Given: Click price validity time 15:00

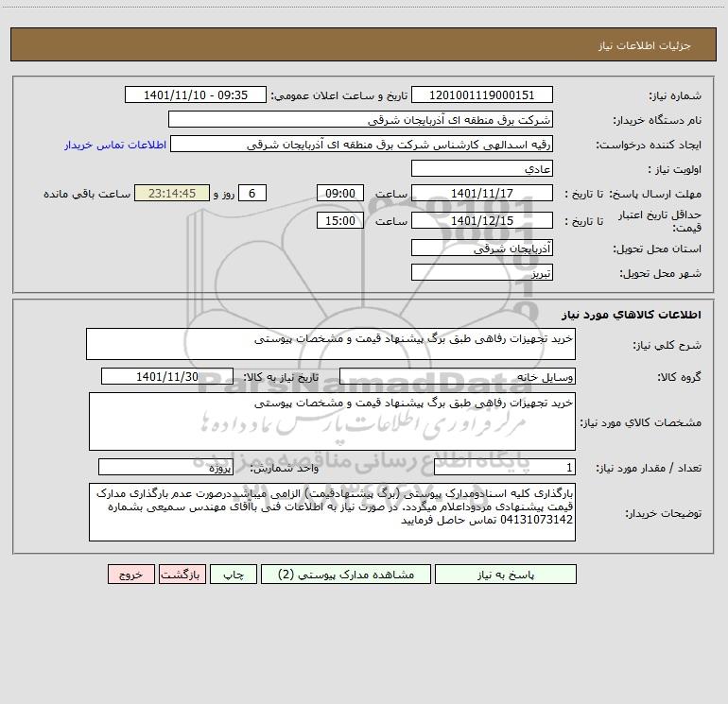Looking at the screenshot, I should click(x=339, y=220).
